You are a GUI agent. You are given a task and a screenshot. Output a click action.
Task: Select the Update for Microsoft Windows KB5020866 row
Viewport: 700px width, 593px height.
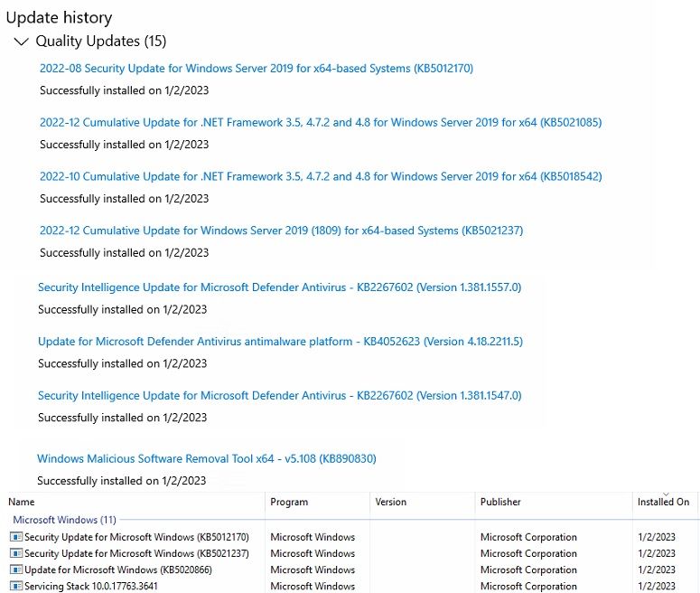(x=352, y=569)
